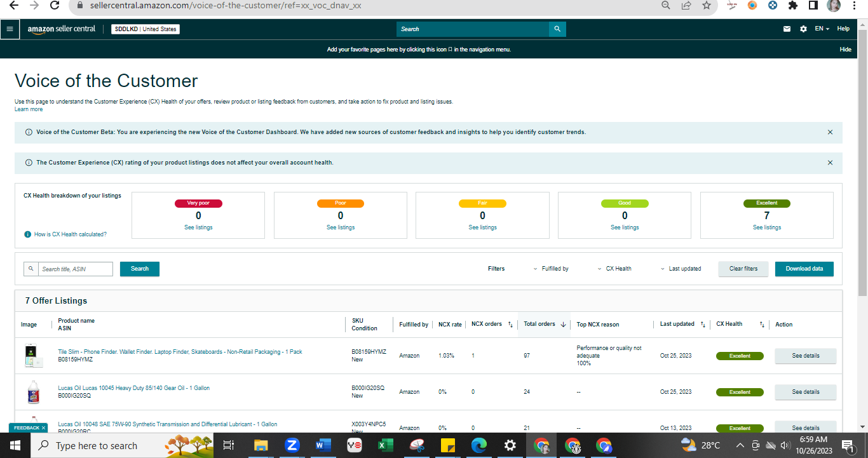
Task: Expand the Fulfilled by filter
Action: pos(551,269)
